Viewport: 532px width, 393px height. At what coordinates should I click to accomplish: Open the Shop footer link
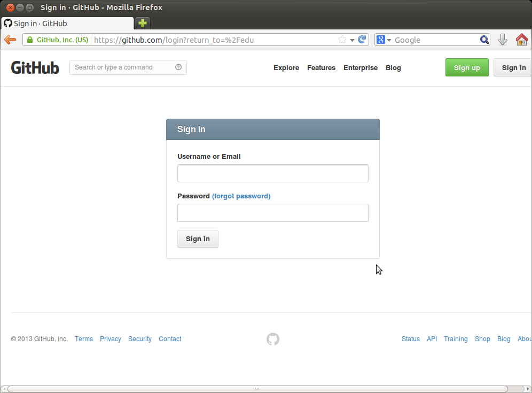[x=482, y=338]
